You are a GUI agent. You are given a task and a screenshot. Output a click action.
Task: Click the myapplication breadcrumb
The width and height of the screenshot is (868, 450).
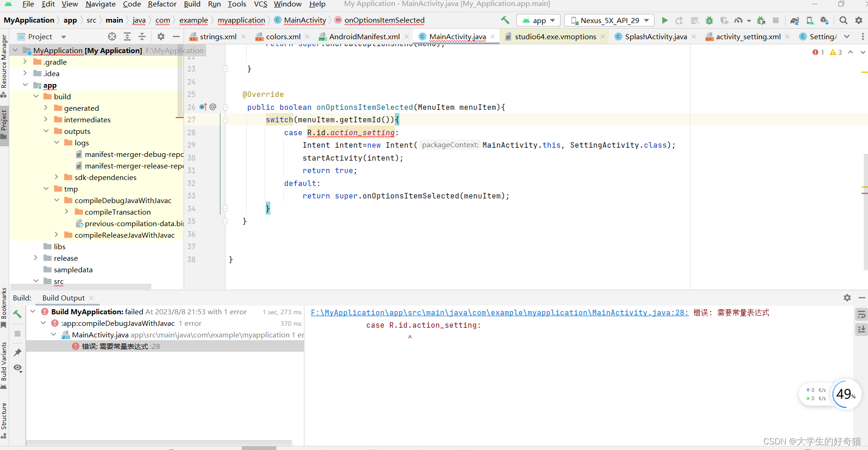[241, 20]
